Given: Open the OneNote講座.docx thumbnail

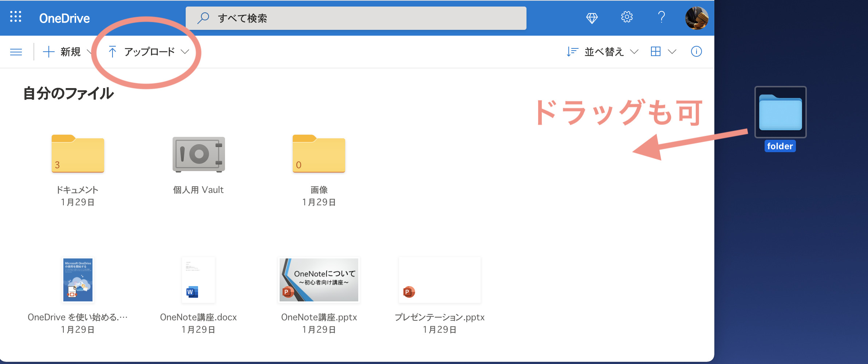Looking at the screenshot, I should (x=198, y=280).
